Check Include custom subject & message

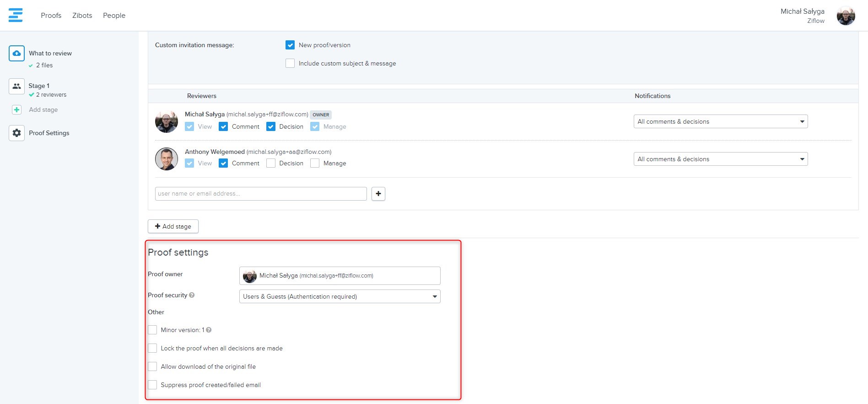click(x=290, y=64)
